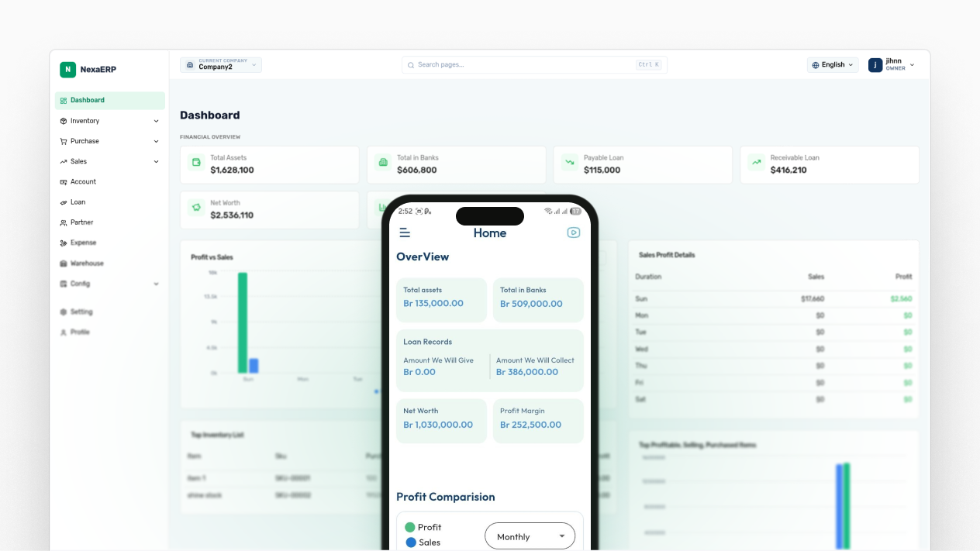
Task: Click the blue Sales legend dot
Action: [411, 542]
